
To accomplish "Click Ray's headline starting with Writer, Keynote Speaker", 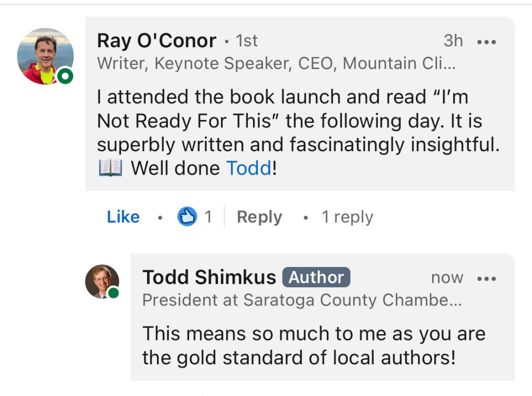I will coord(276,63).
